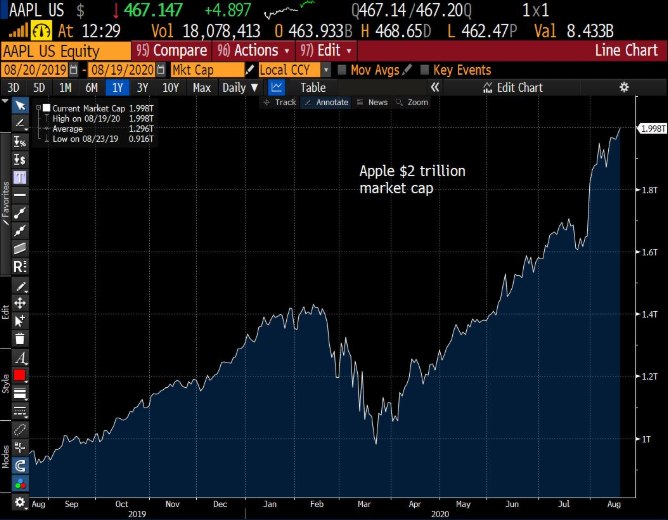Choose the multi-select cursor plus tool
Viewport: 668px width, 520px height.
[20, 321]
